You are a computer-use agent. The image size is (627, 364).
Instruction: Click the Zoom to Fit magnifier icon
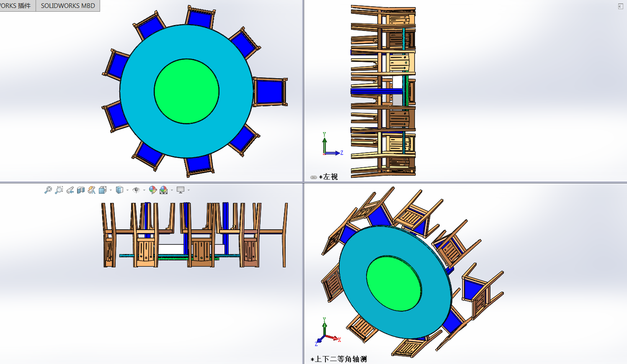click(48, 190)
